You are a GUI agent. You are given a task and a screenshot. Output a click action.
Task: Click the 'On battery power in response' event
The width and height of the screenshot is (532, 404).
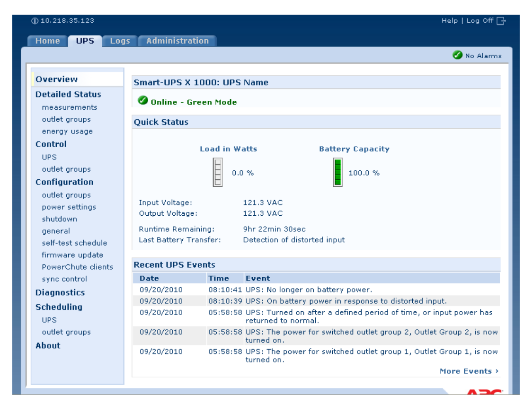(x=346, y=301)
